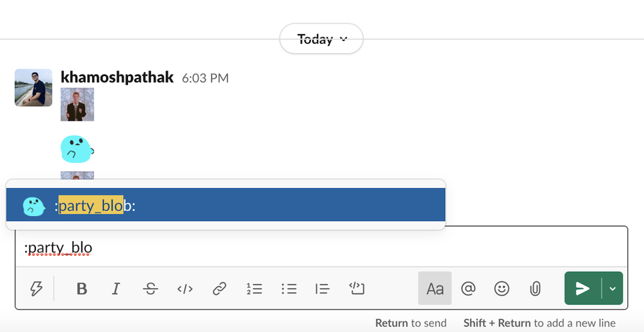This screenshot has width=644, height=332.
Task: Expand the send options dropdown arrow
Action: (x=613, y=288)
